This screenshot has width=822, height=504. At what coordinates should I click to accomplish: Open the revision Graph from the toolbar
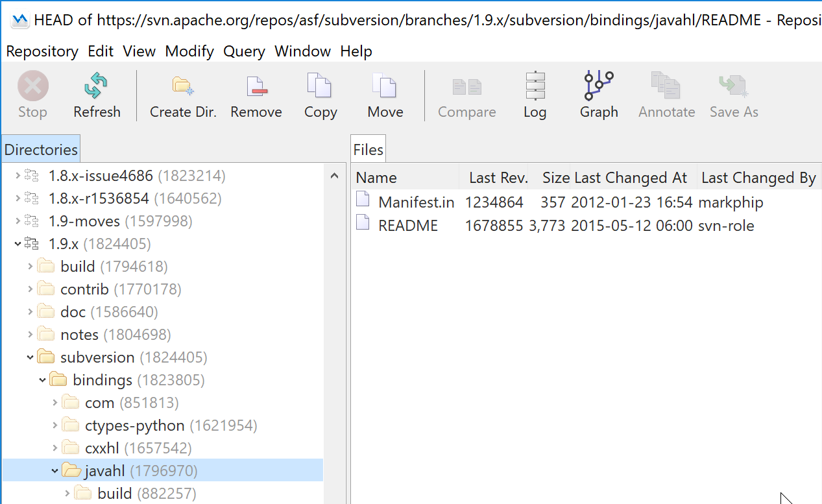598,85
